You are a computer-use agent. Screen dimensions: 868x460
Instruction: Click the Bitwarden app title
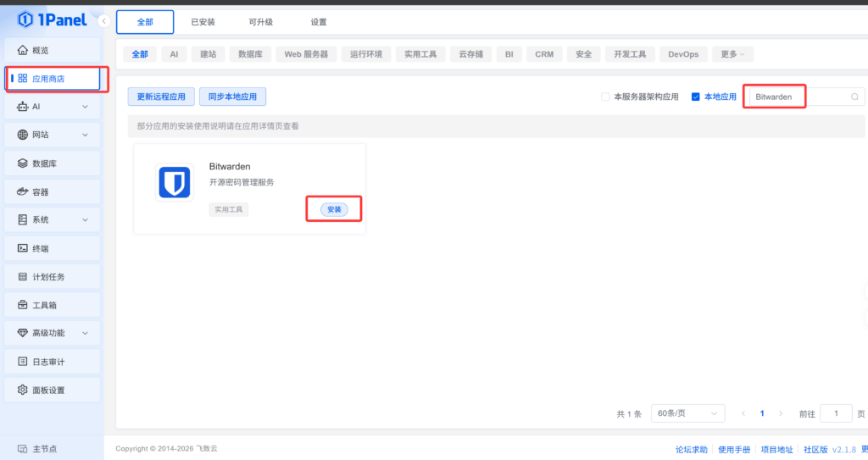(230, 167)
